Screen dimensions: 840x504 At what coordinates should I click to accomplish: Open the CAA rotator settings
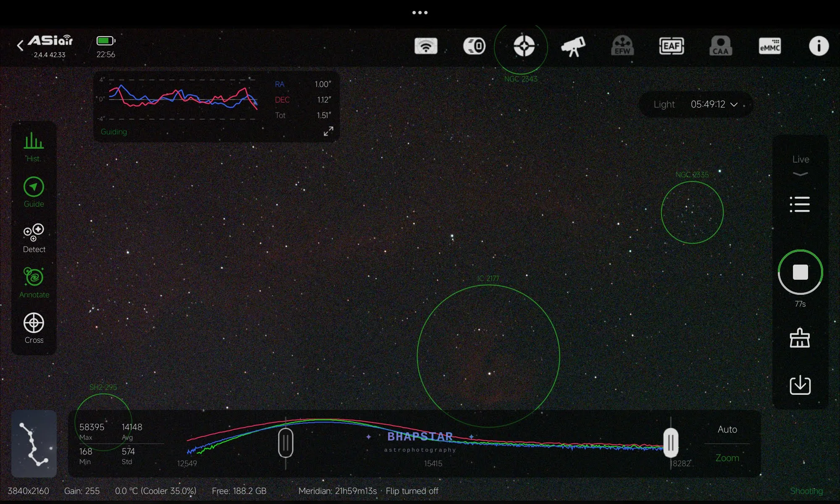[720, 46]
